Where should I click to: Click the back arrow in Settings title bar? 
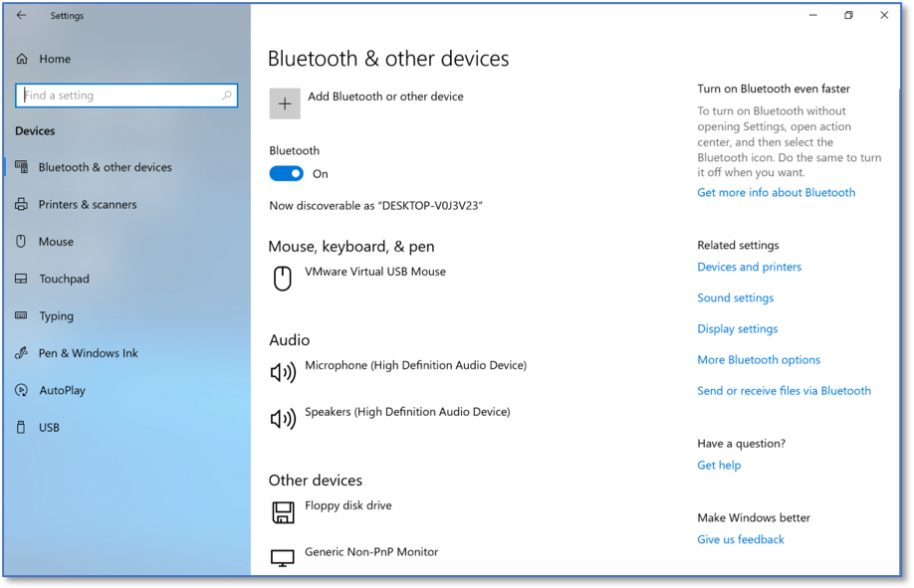[21, 15]
